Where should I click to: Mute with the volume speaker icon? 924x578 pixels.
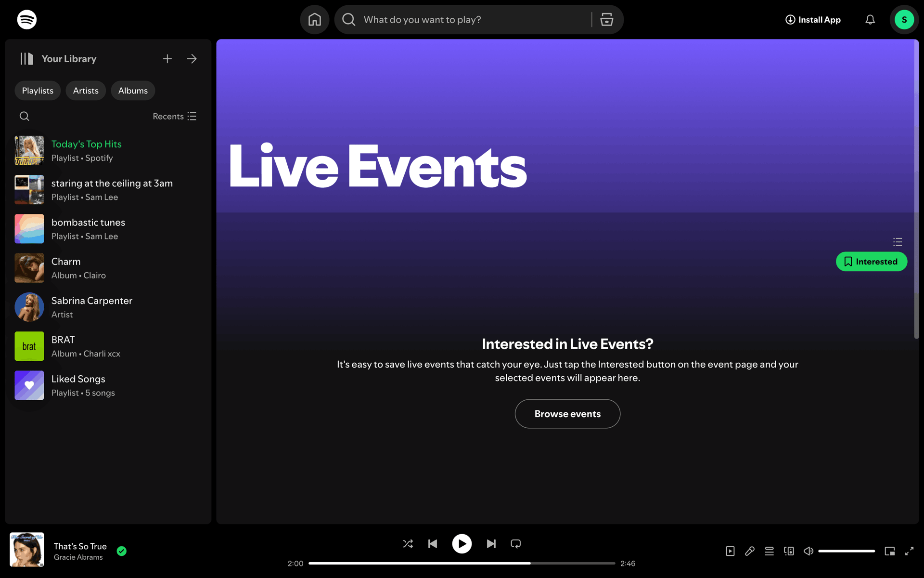[x=808, y=551]
